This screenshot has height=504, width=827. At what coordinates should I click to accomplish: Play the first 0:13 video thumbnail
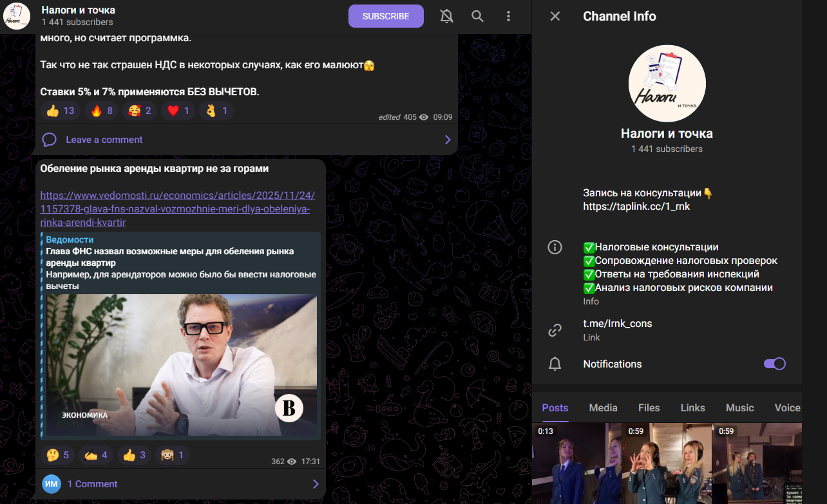[x=576, y=463]
